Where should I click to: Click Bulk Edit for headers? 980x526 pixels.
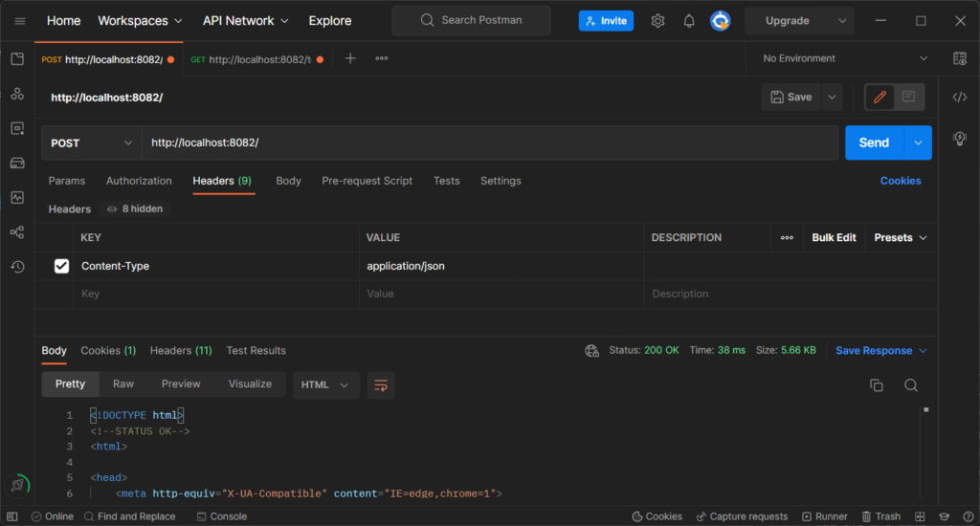point(834,237)
